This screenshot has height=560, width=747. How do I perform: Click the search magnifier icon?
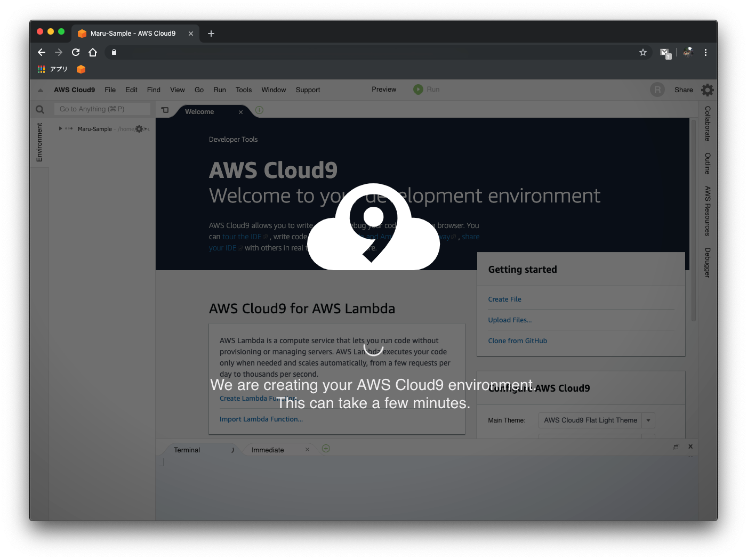click(x=40, y=110)
